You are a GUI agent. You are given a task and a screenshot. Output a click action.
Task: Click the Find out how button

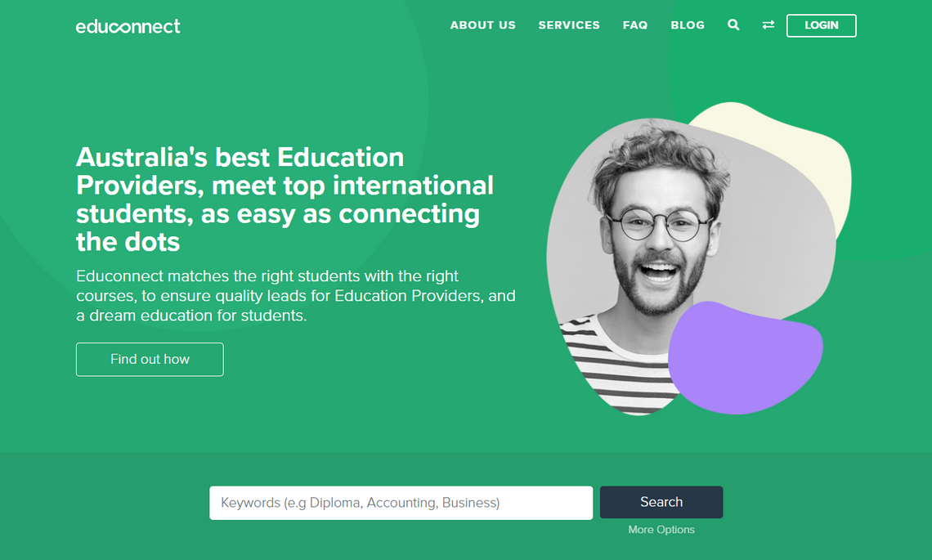click(x=150, y=359)
